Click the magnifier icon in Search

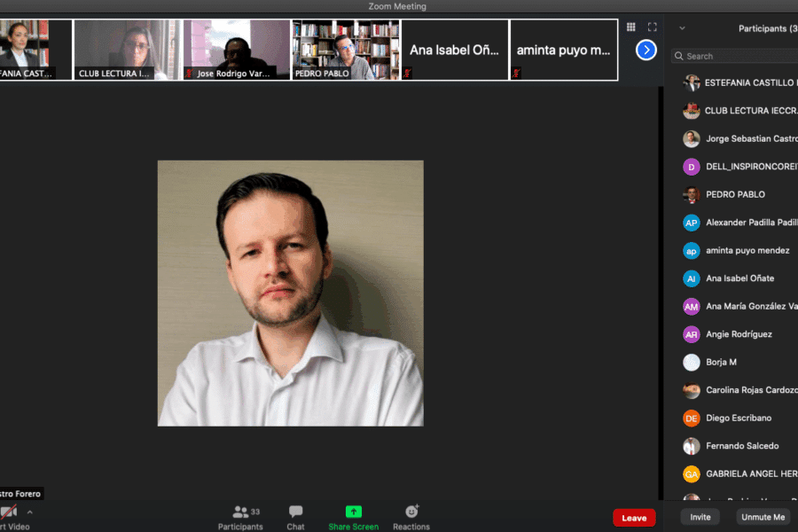pos(679,56)
